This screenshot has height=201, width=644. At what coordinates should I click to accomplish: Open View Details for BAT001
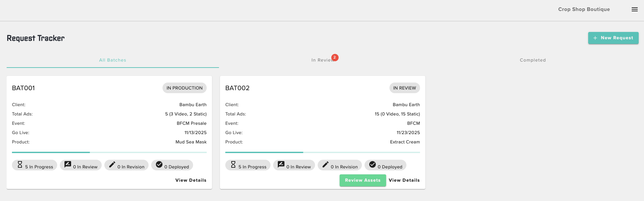coord(190,180)
